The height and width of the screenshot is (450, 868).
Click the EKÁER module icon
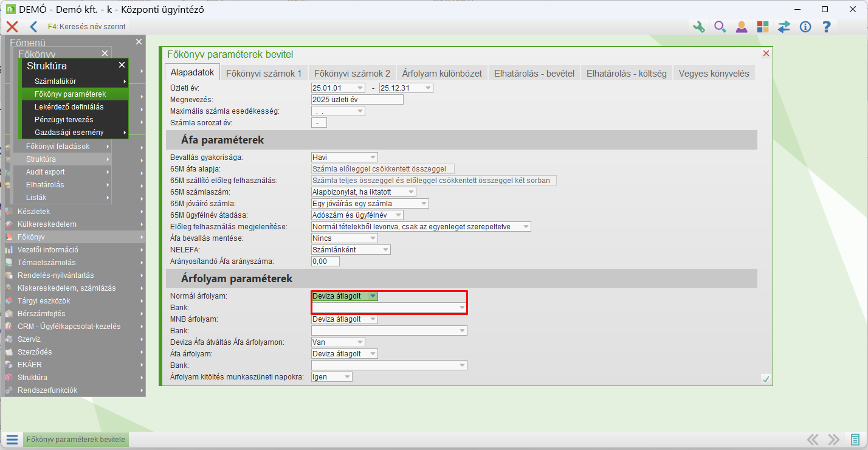pyautogui.click(x=9, y=365)
